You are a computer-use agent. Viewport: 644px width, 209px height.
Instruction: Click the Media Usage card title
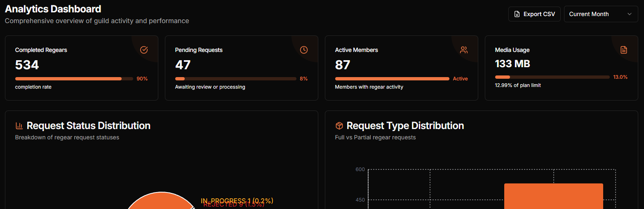512,50
